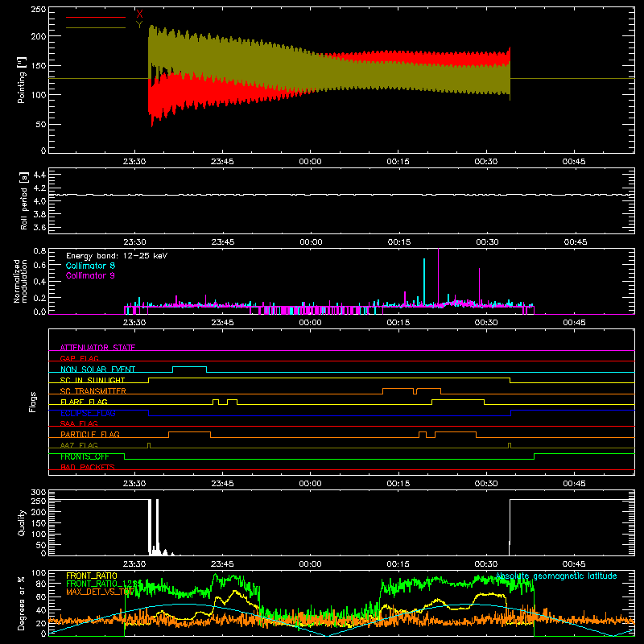
Task: Click the tallest cyan Collimator 8 spike
Action: (424, 281)
